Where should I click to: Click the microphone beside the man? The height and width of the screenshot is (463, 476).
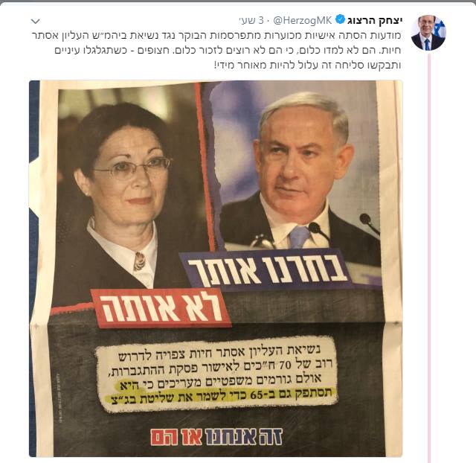pyautogui.click(x=370, y=223)
